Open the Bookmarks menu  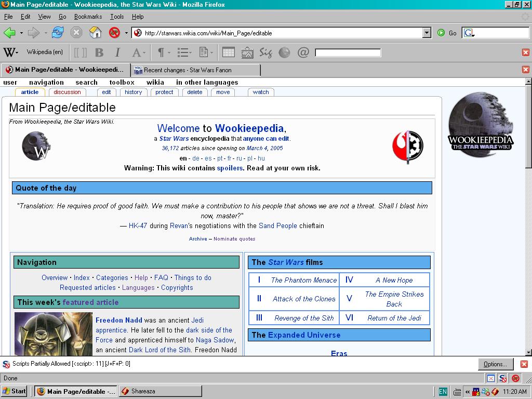pos(88,17)
